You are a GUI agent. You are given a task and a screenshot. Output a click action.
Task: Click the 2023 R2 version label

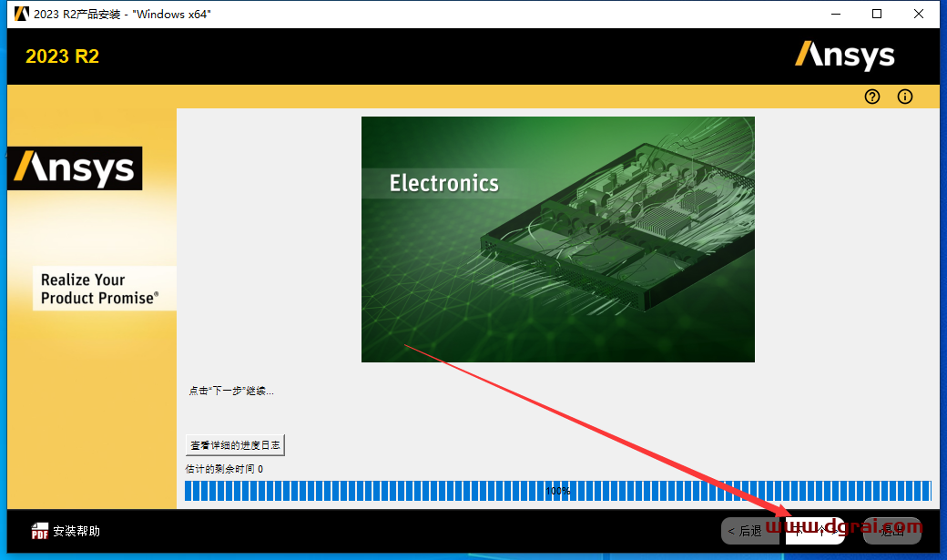click(62, 56)
